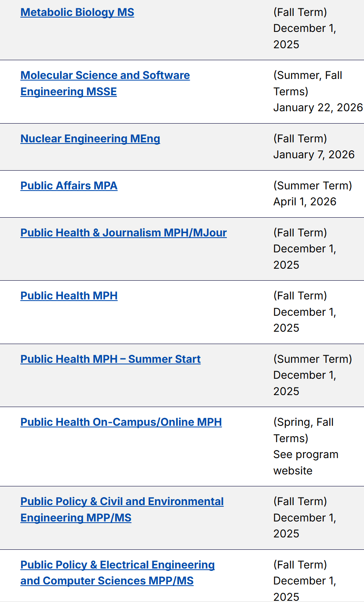364x602 pixels.
Task: Click the January 22, 2026 deadline text
Action: tap(318, 108)
